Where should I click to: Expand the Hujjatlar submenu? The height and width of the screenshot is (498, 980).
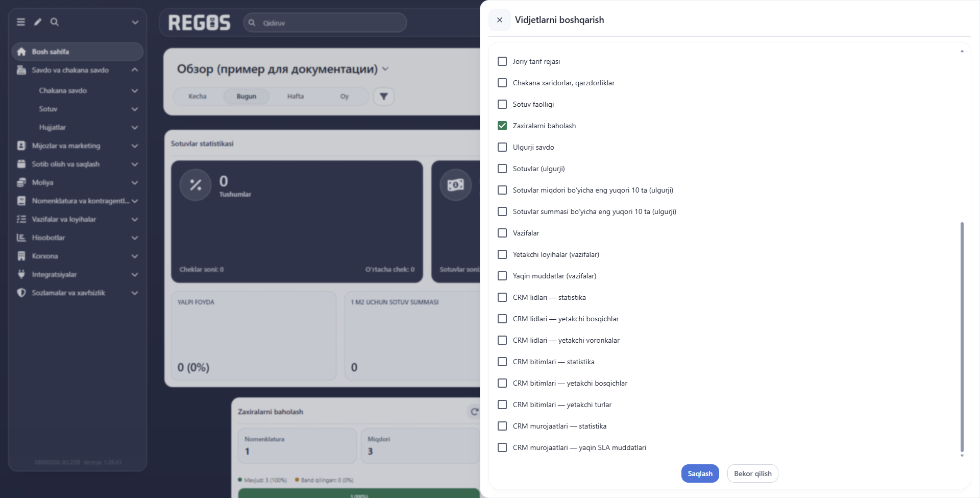[135, 127]
